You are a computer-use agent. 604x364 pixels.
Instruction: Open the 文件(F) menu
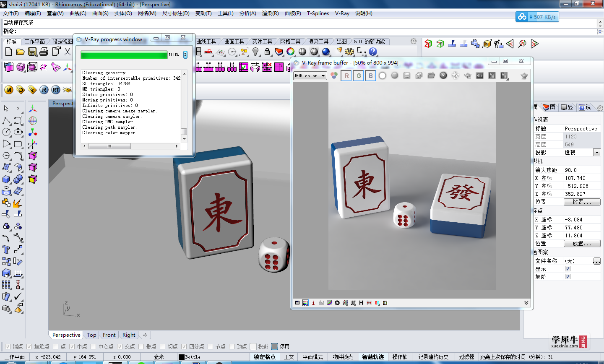click(x=11, y=13)
